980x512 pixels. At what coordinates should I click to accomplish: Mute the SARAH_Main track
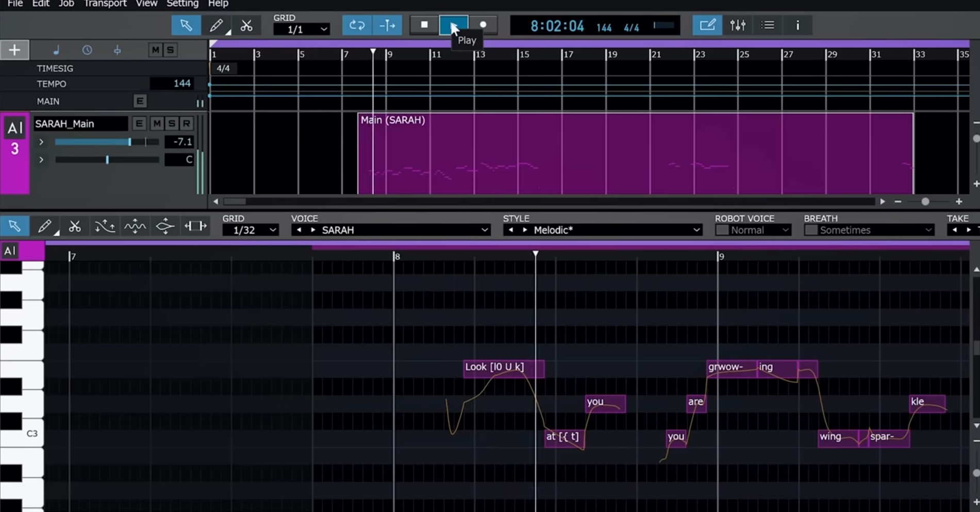tap(157, 124)
